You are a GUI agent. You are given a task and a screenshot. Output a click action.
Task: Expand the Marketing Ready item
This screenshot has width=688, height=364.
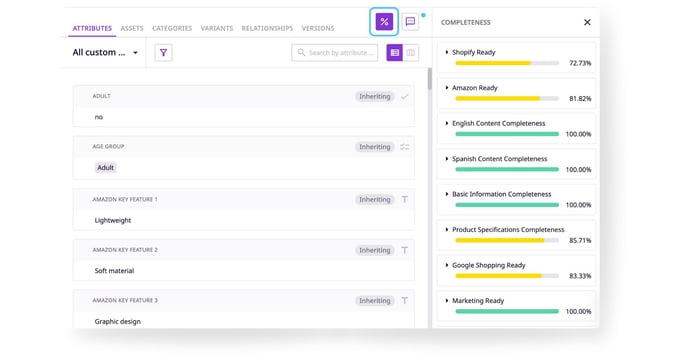(447, 300)
